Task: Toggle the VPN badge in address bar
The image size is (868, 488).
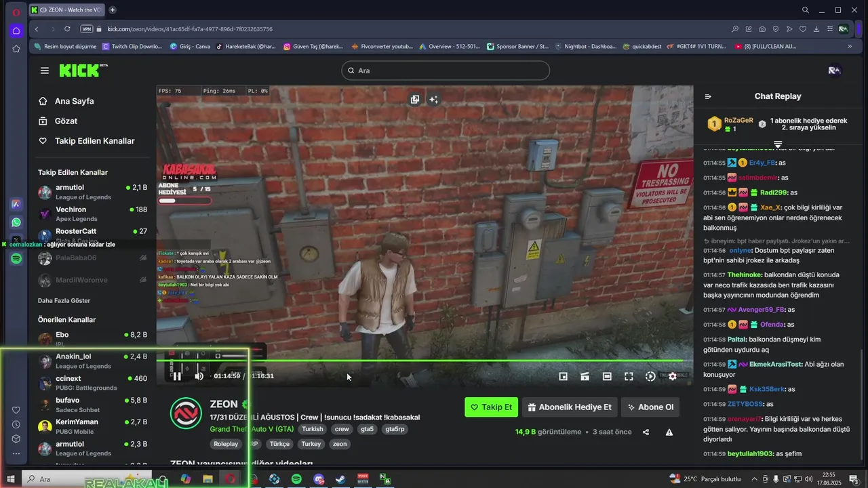Action: (x=86, y=28)
